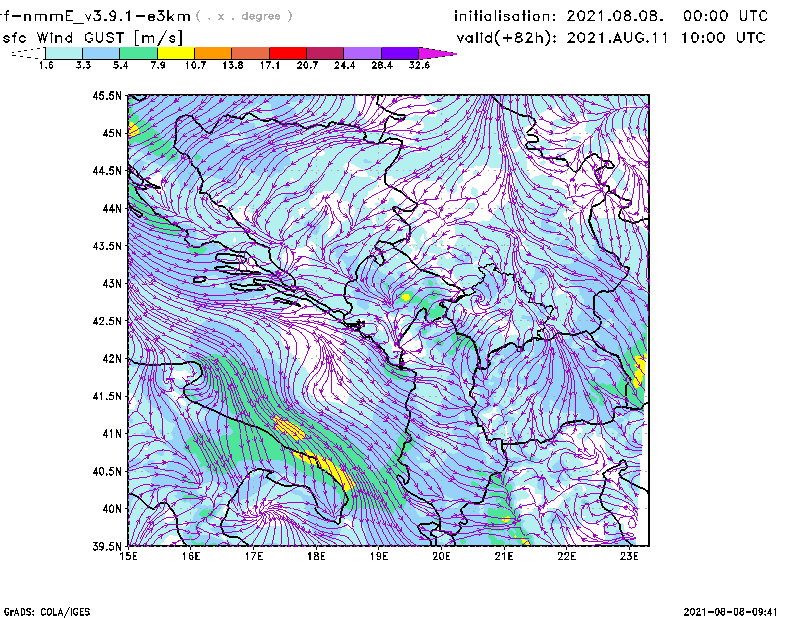This screenshot has width=800, height=618.
Task: Click the dashed white arrow below 1.6
Action: 29,53
